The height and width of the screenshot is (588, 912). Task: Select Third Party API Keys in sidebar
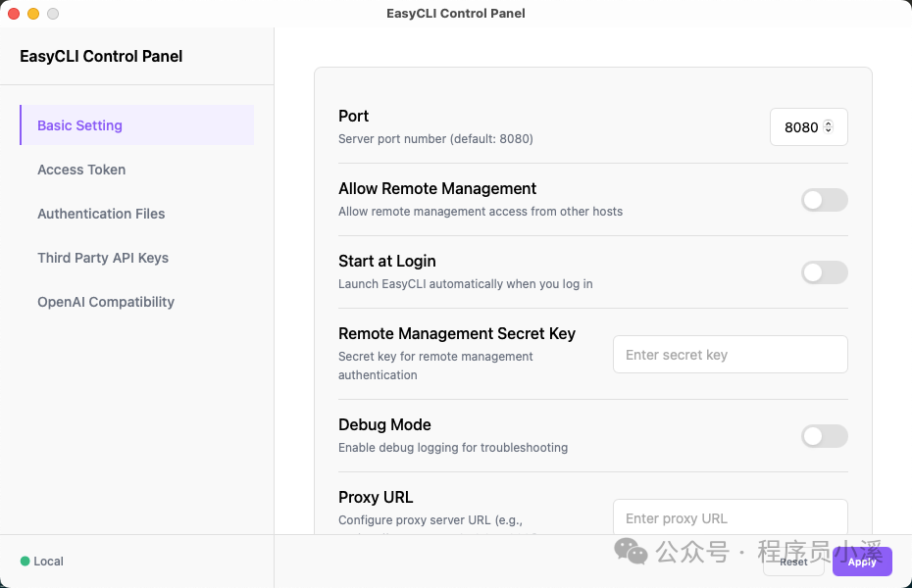tap(103, 258)
